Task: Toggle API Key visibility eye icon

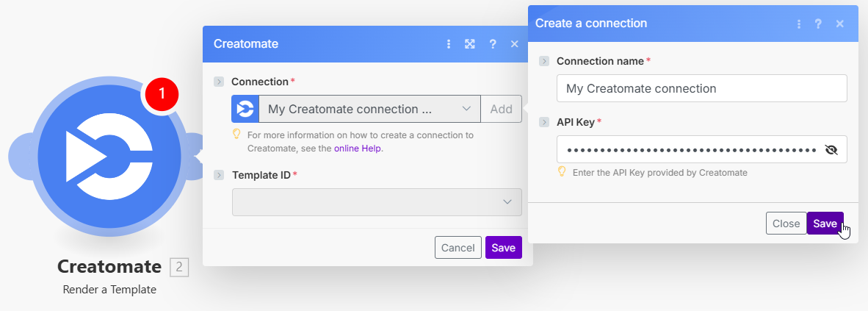Action: pyautogui.click(x=831, y=150)
